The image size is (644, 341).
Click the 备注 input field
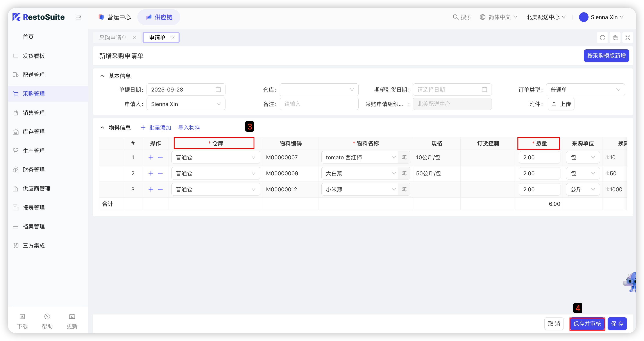[319, 104]
